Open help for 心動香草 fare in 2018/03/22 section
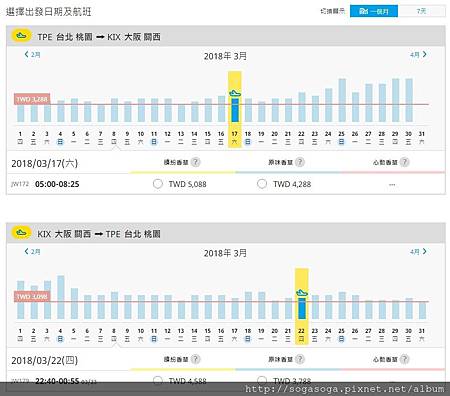 404,359
